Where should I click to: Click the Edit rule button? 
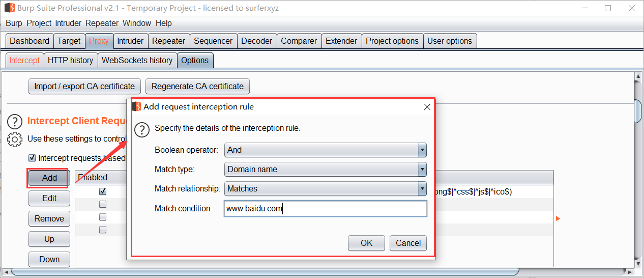[x=49, y=199]
